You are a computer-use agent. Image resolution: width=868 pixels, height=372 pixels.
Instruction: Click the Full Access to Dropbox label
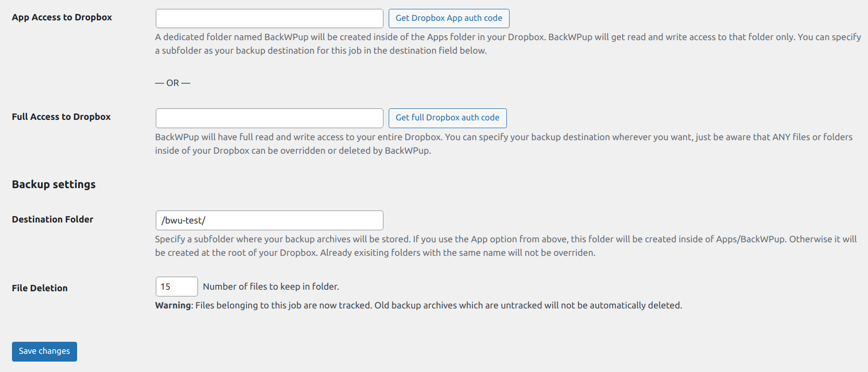click(61, 117)
